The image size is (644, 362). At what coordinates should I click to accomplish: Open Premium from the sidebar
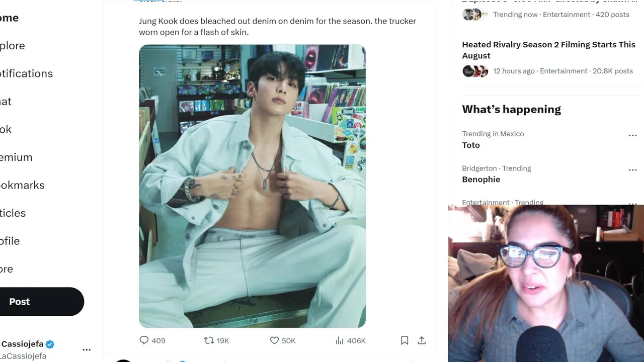point(16,157)
